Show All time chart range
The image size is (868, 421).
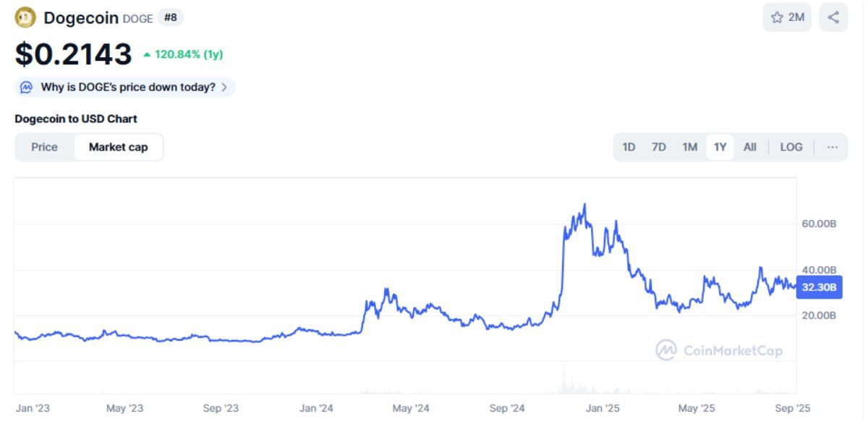tap(750, 148)
